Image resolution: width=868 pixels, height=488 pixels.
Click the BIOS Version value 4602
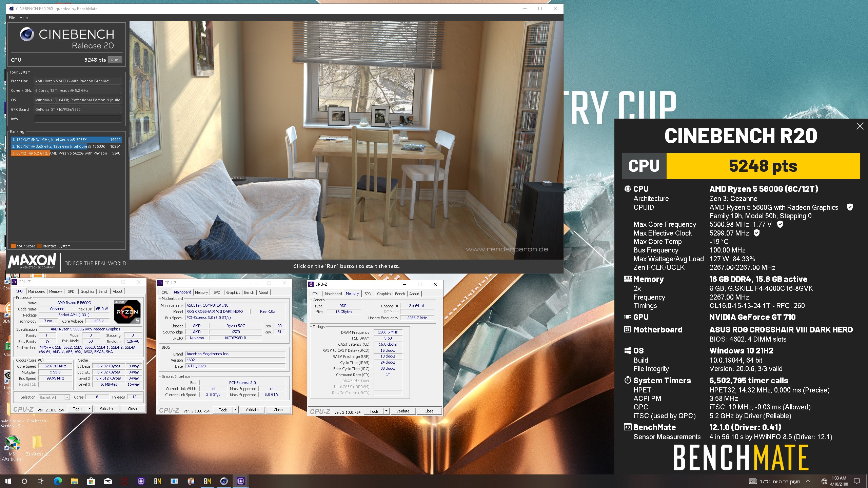[x=236, y=360]
